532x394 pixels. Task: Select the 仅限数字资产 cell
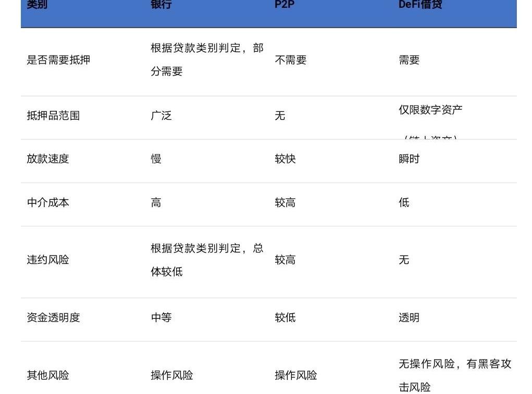pyautogui.click(x=430, y=110)
